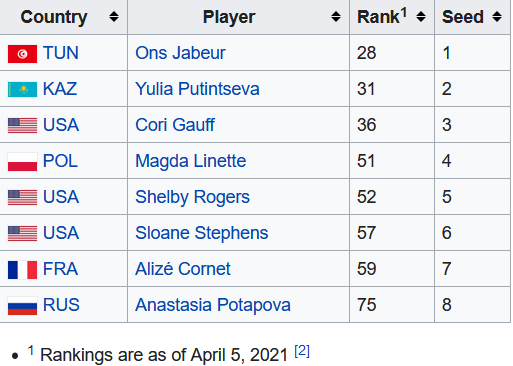Open the TUN country link
The image size is (513, 366).
(61, 53)
